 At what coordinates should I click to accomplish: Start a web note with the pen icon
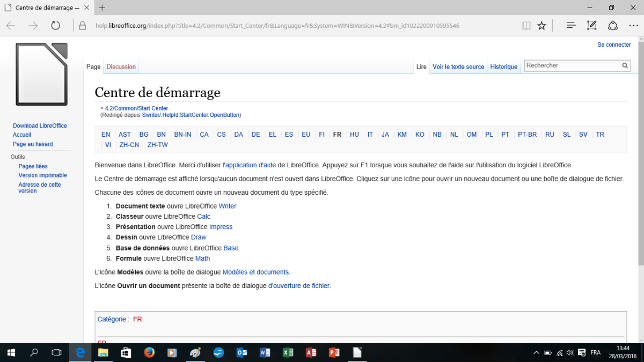[x=591, y=25]
